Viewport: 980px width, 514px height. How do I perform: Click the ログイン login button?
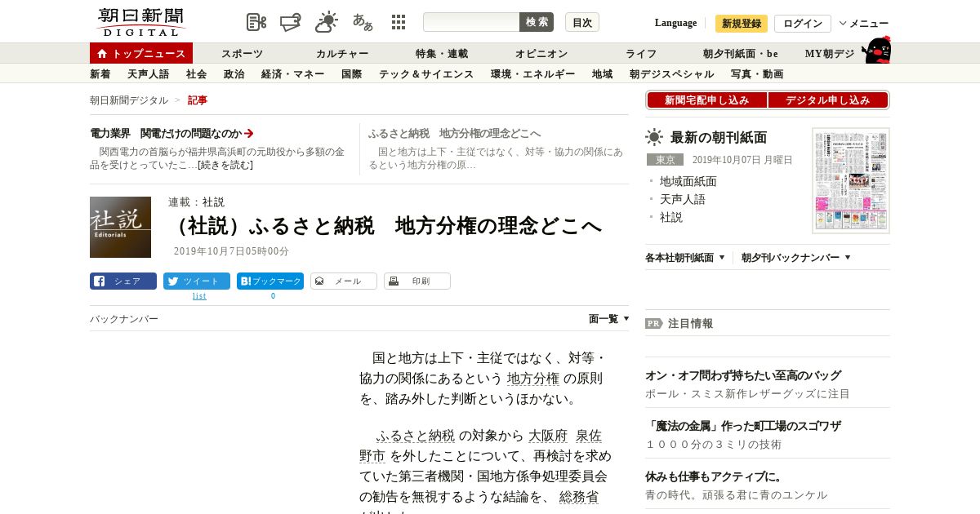[x=803, y=24]
